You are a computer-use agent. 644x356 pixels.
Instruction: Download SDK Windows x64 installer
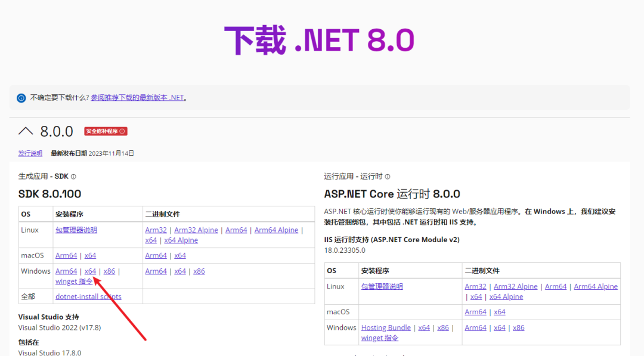click(x=90, y=271)
